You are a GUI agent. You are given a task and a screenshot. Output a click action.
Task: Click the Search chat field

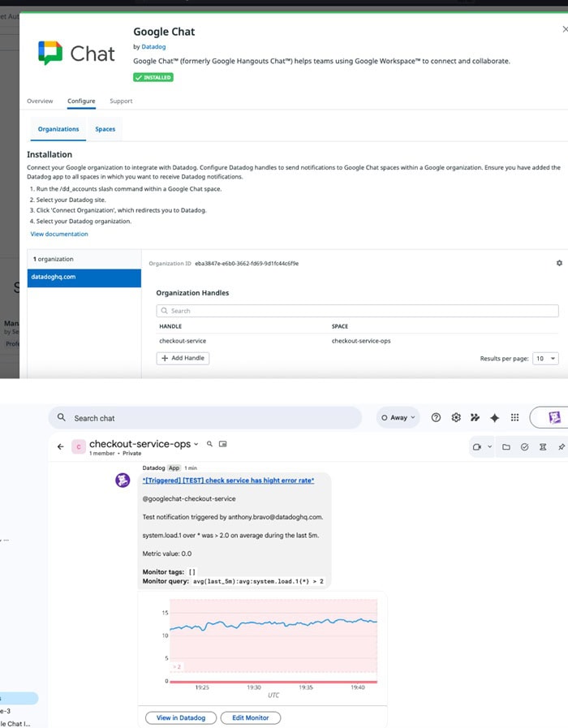tap(205, 418)
